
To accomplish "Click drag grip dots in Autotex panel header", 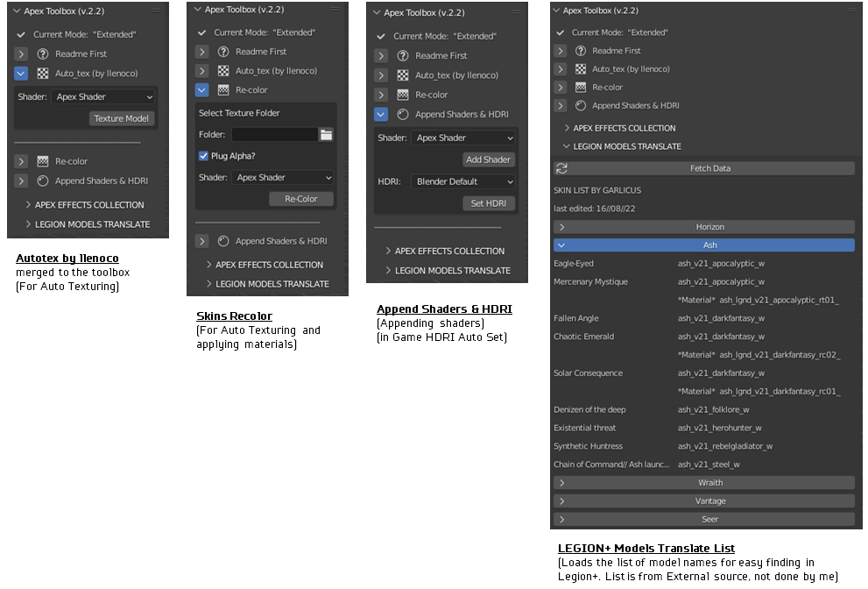I will point(156,11).
